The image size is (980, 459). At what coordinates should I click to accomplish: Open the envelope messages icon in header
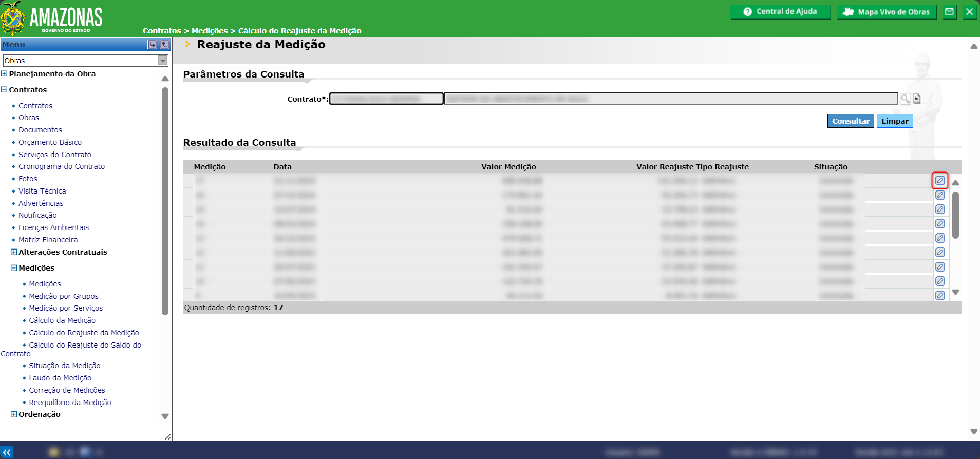click(x=950, y=12)
